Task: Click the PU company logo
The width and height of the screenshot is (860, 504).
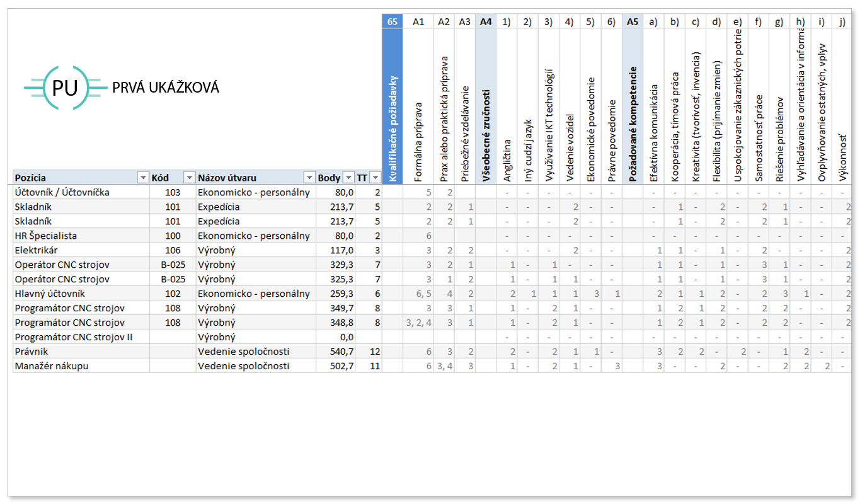Action: coord(66,88)
